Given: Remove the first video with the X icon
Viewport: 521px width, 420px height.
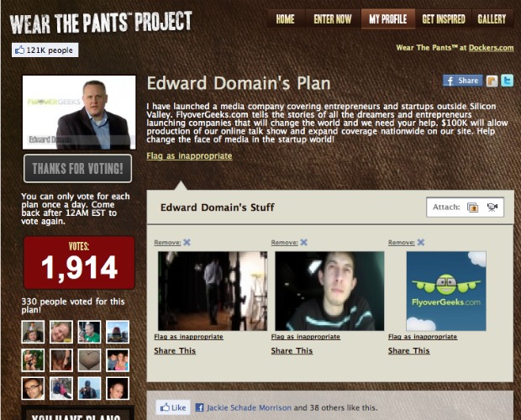Looking at the screenshot, I should pyautogui.click(x=187, y=243).
